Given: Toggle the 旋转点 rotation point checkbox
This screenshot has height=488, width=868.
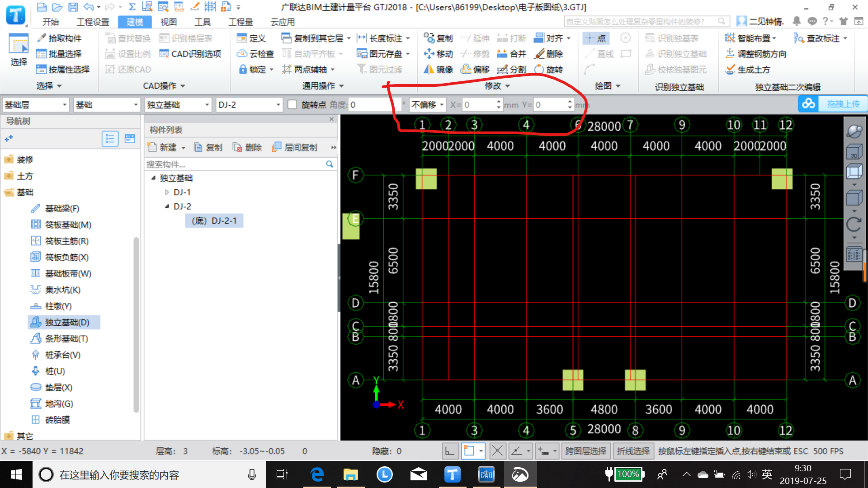Looking at the screenshot, I should [292, 104].
